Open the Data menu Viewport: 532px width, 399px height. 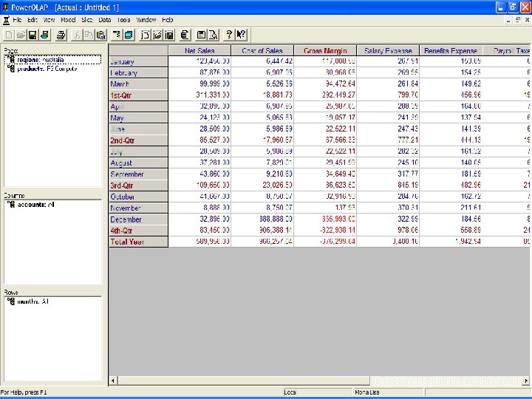pos(105,20)
